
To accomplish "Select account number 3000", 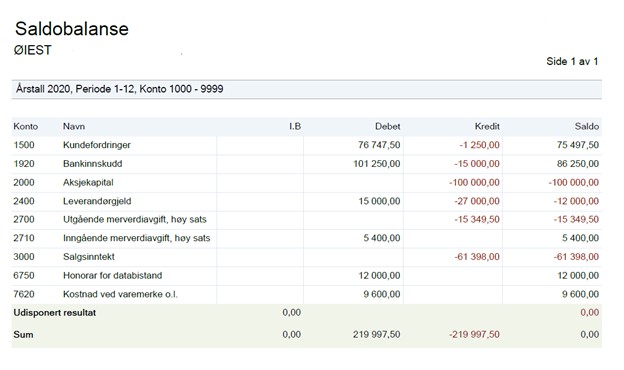I will click(24, 257).
